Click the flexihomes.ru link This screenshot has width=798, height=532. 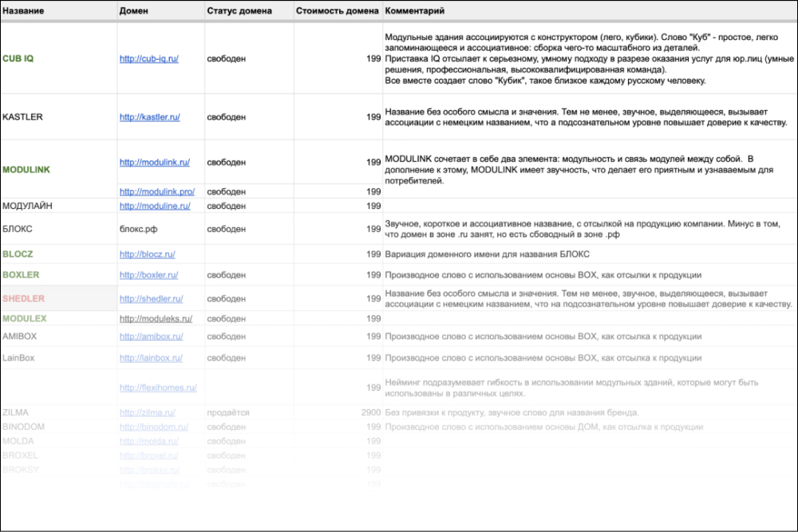click(x=157, y=388)
